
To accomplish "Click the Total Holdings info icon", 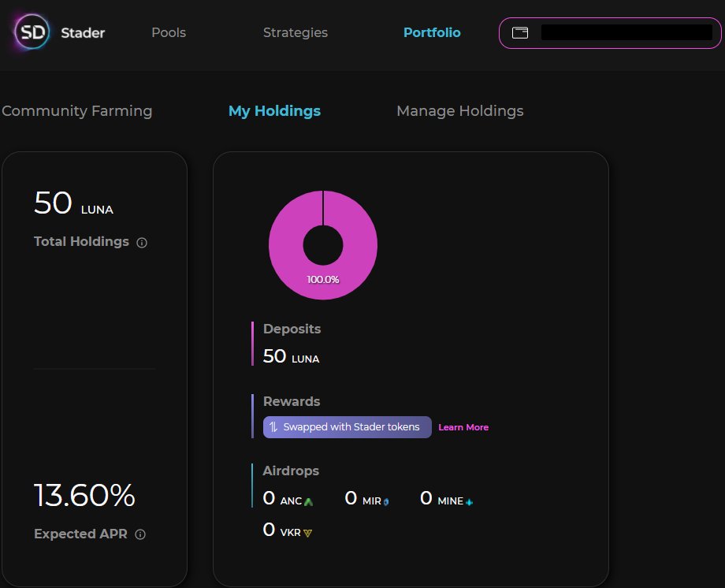I will tap(142, 243).
